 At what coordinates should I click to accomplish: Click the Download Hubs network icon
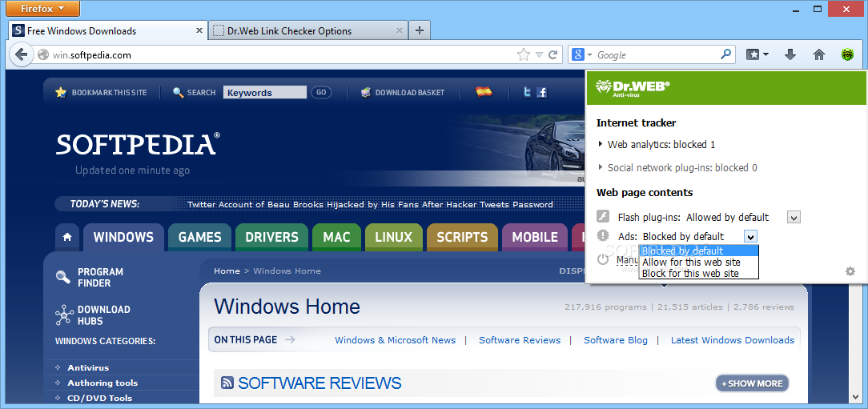64,315
